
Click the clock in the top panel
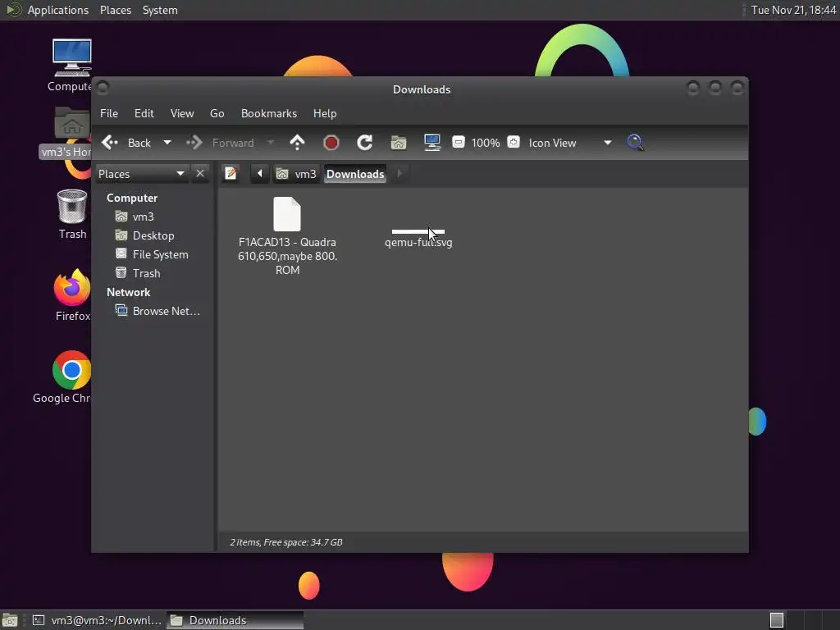point(793,10)
